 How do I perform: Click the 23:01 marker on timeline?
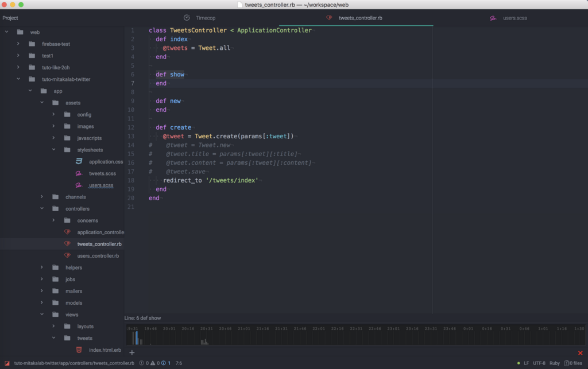tap(393, 328)
